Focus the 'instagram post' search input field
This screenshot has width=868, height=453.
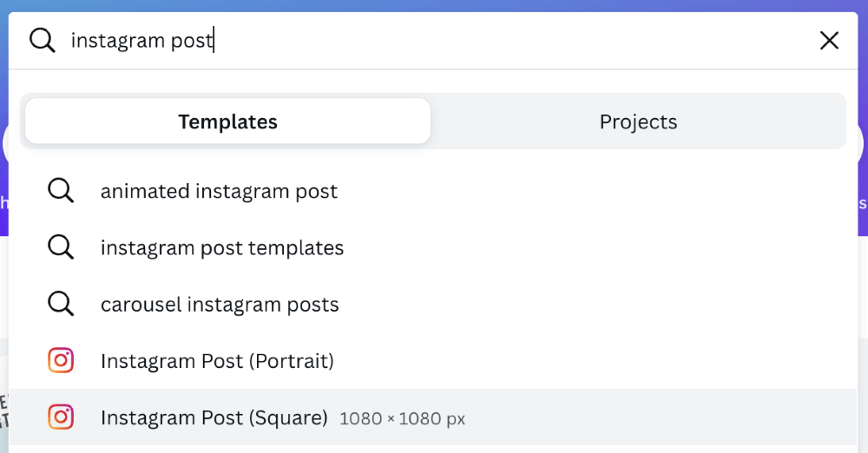434,40
